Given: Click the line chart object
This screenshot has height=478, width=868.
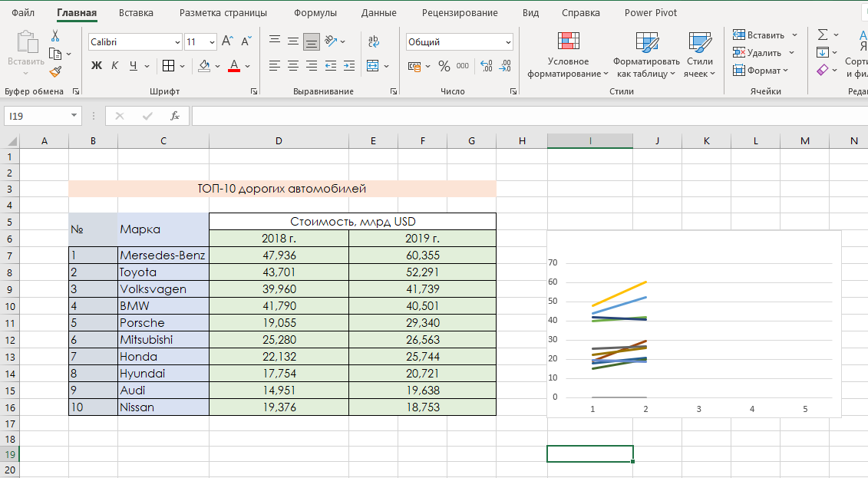Looking at the screenshot, I should [x=694, y=324].
